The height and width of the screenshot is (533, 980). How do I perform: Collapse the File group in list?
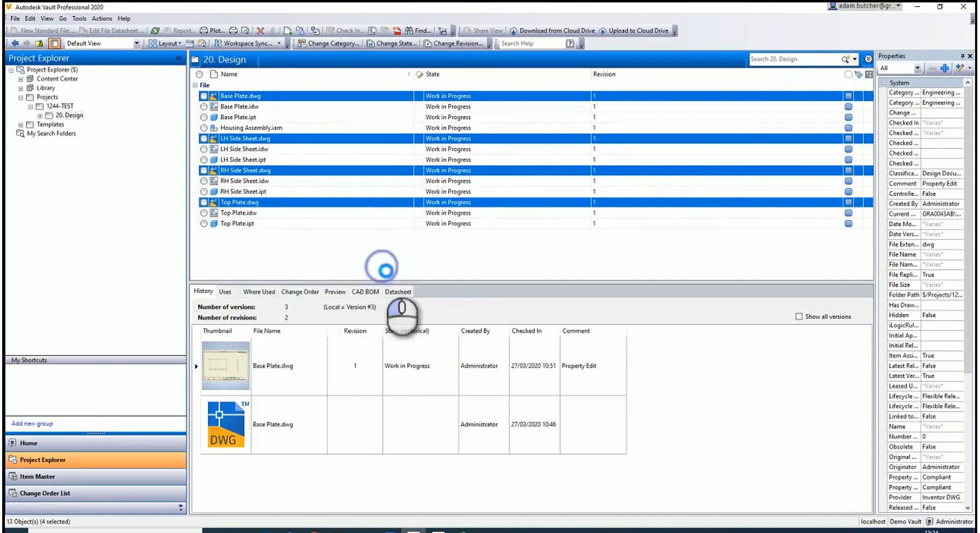coord(195,85)
